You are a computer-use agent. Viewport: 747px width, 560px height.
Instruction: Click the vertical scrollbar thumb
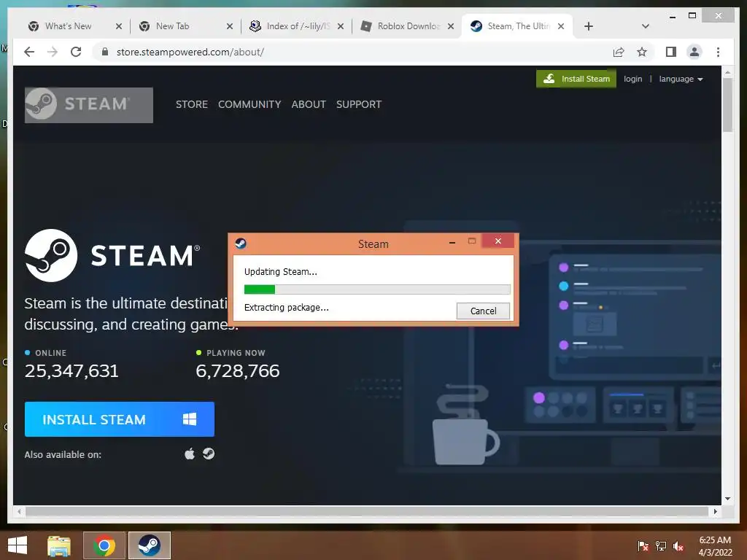(x=727, y=105)
